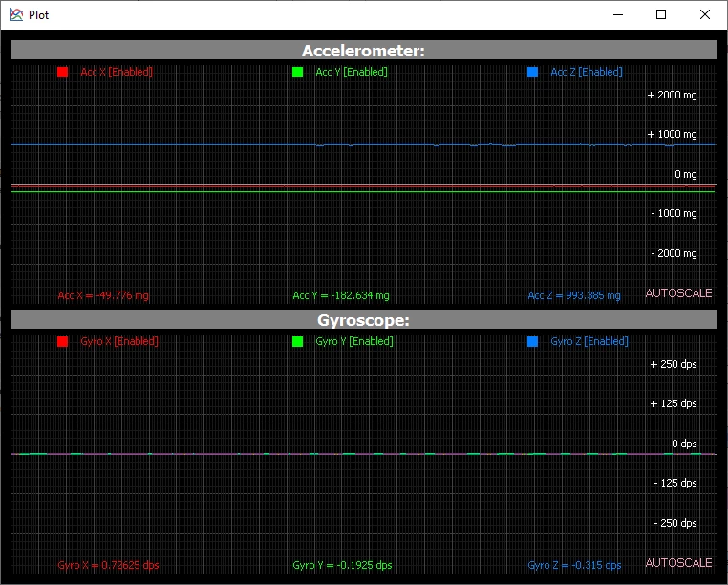The height and width of the screenshot is (585, 728).
Task: Click AUTOSCALE in the gyroscope plot
Action: click(x=678, y=563)
